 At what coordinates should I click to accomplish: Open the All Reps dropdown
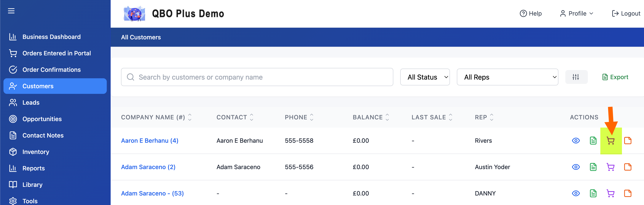coord(507,77)
